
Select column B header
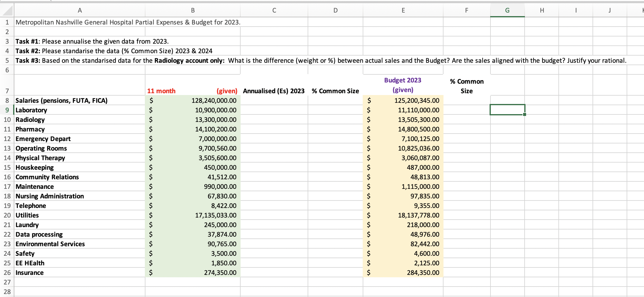(x=192, y=10)
